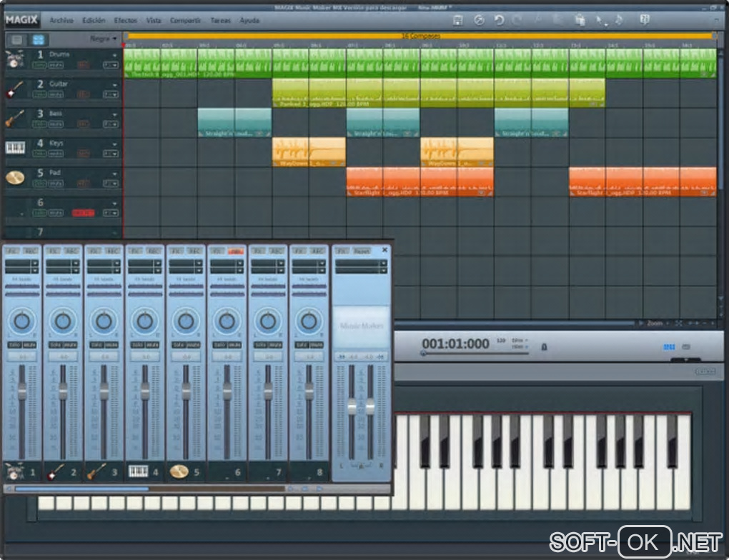Select the mouse pointer tool icon
The height and width of the screenshot is (560, 729).
coord(600,21)
